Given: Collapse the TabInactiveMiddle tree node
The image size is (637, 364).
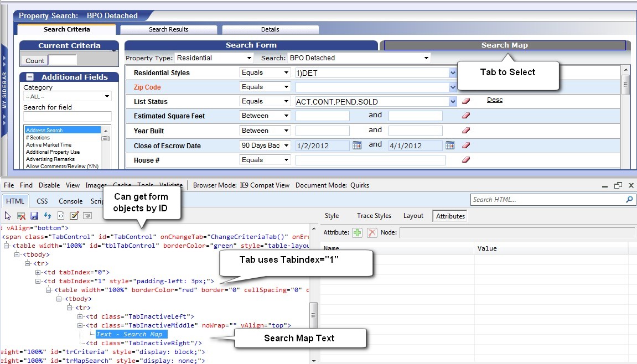Looking at the screenshot, I should (80, 325).
